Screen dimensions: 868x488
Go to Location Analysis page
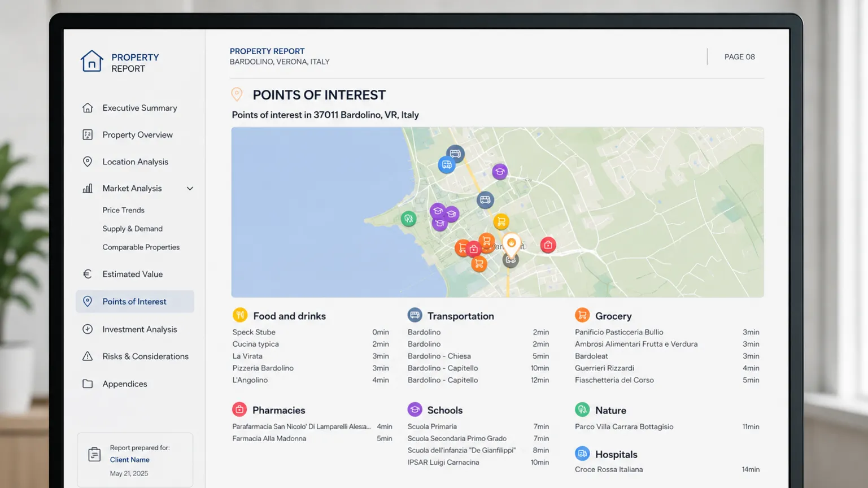pyautogui.click(x=134, y=162)
